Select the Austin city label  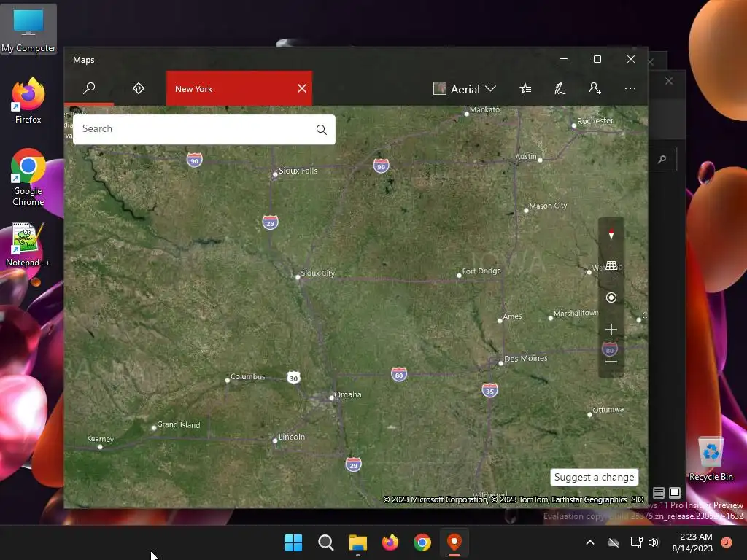525,156
